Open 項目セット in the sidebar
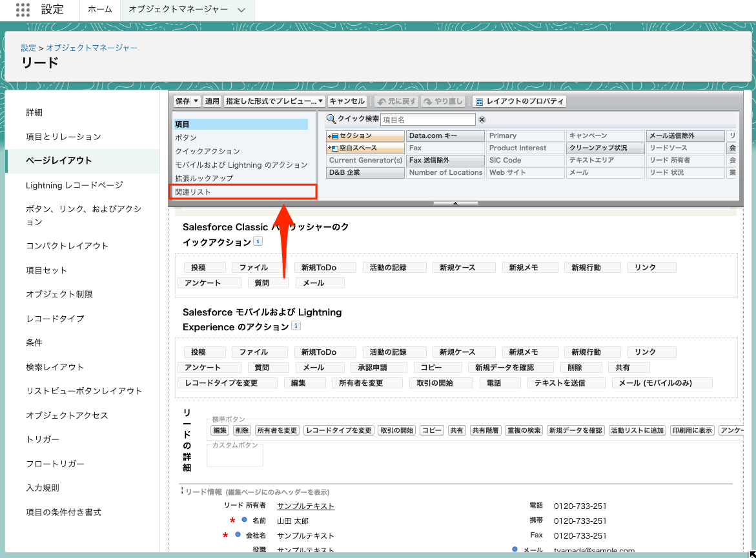Image resolution: width=756 pixels, height=558 pixels. pos(46,270)
